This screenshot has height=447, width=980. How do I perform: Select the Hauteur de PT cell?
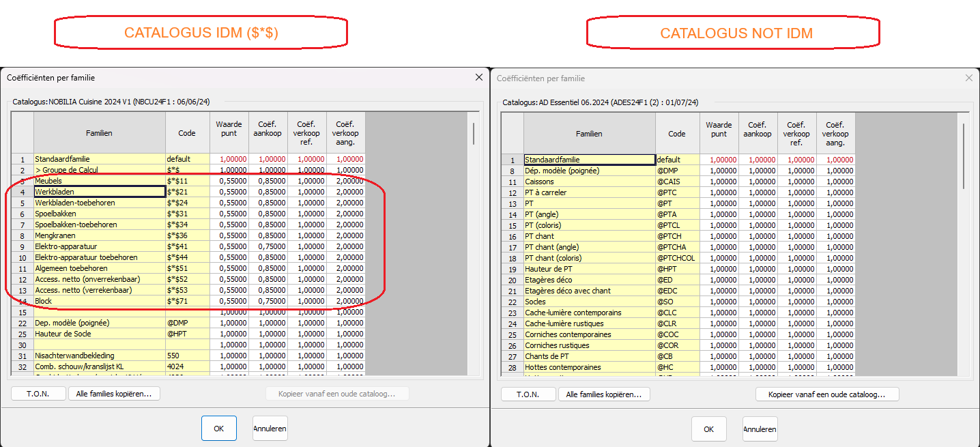tap(590, 269)
